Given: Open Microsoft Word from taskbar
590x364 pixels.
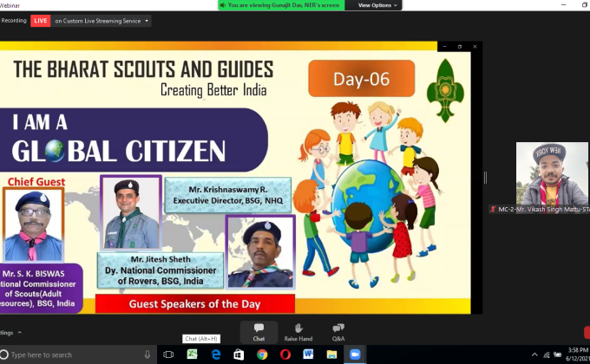Looking at the screenshot, I should 308,354.
